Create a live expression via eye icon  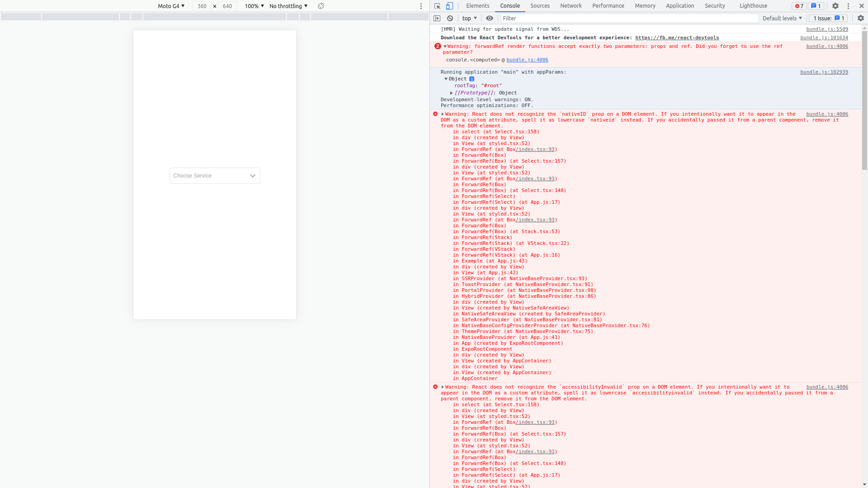point(490,18)
